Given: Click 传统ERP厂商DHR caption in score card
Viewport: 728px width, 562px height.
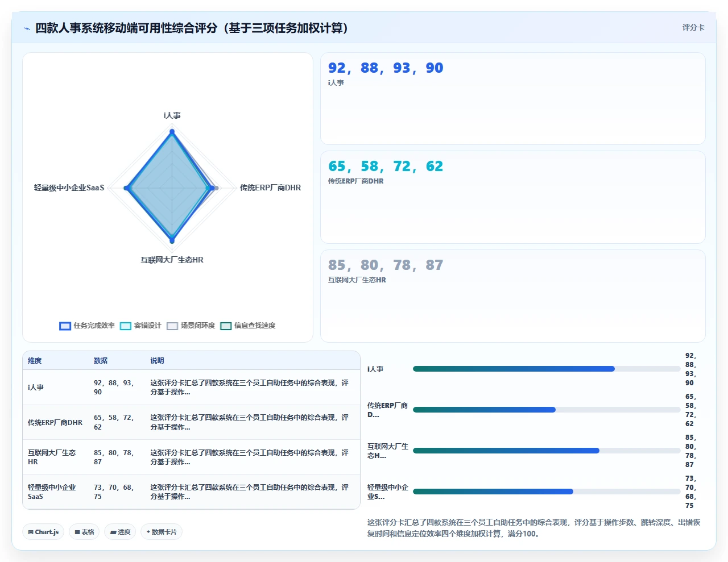Looking at the screenshot, I should click(355, 181).
